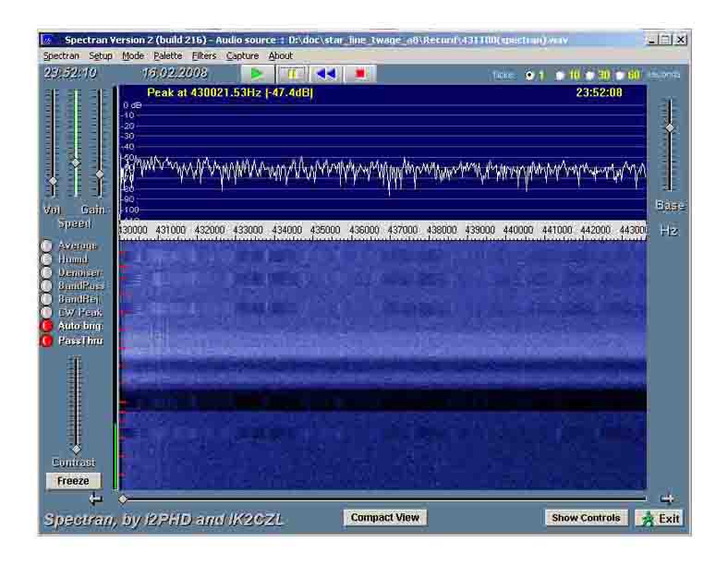Screen dimensions: 728x565
Task: Click the Freeze button
Action: pos(73,481)
